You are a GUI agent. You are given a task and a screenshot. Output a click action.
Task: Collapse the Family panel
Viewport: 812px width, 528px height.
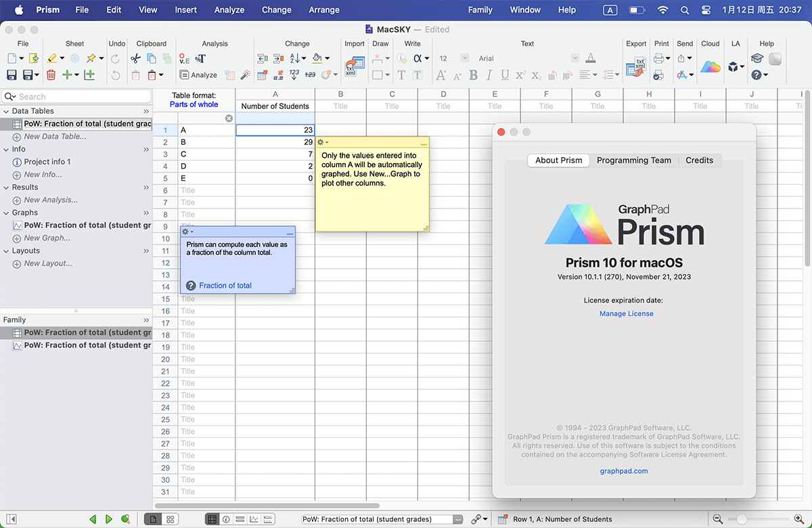[x=146, y=320]
